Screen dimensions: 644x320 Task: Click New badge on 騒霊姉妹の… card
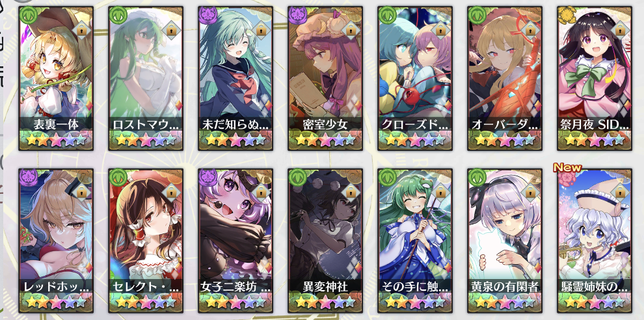tap(567, 168)
